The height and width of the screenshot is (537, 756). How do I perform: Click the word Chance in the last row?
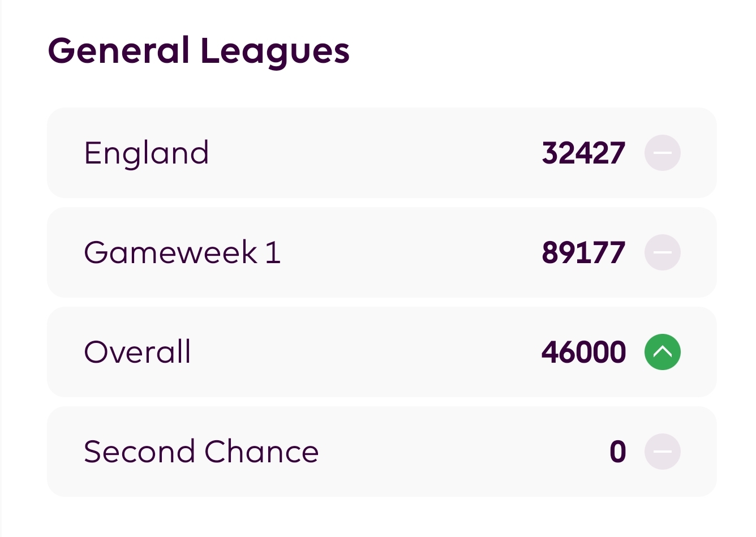261,452
